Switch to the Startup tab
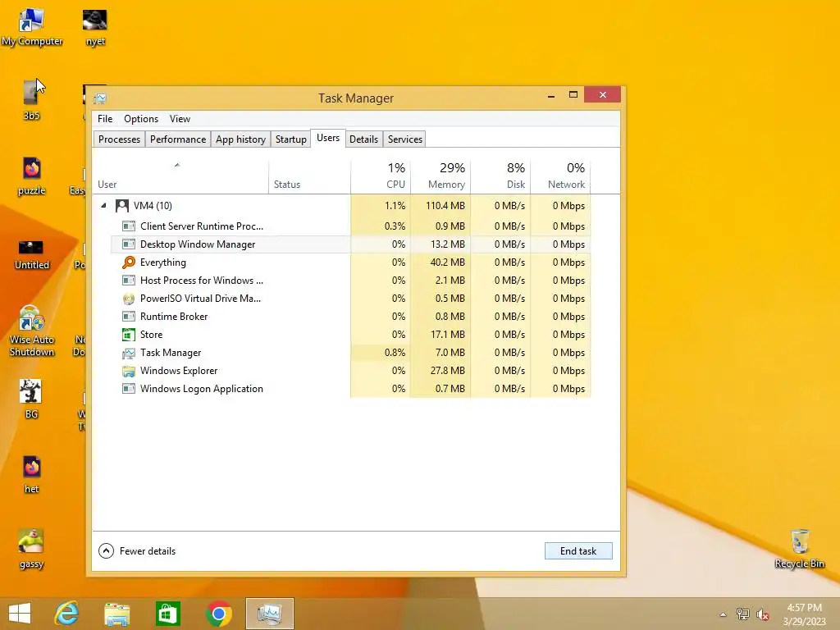The height and width of the screenshot is (630, 840). pyautogui.click(x=291, y=139)
